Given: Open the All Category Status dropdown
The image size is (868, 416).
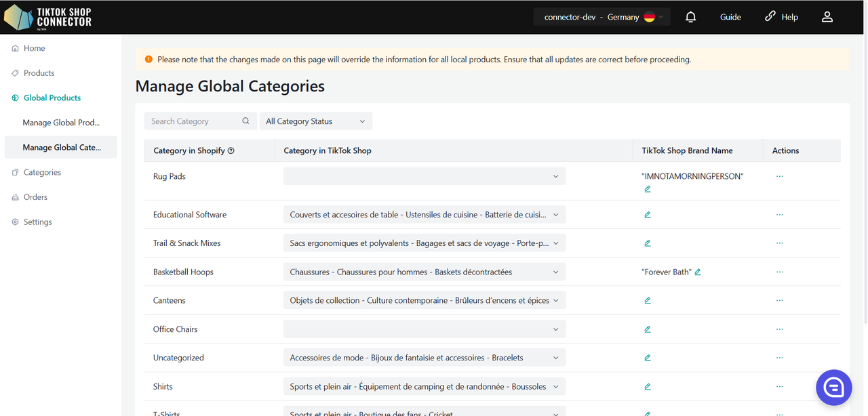Looking at the screenshot, I should tap(315, 121).
